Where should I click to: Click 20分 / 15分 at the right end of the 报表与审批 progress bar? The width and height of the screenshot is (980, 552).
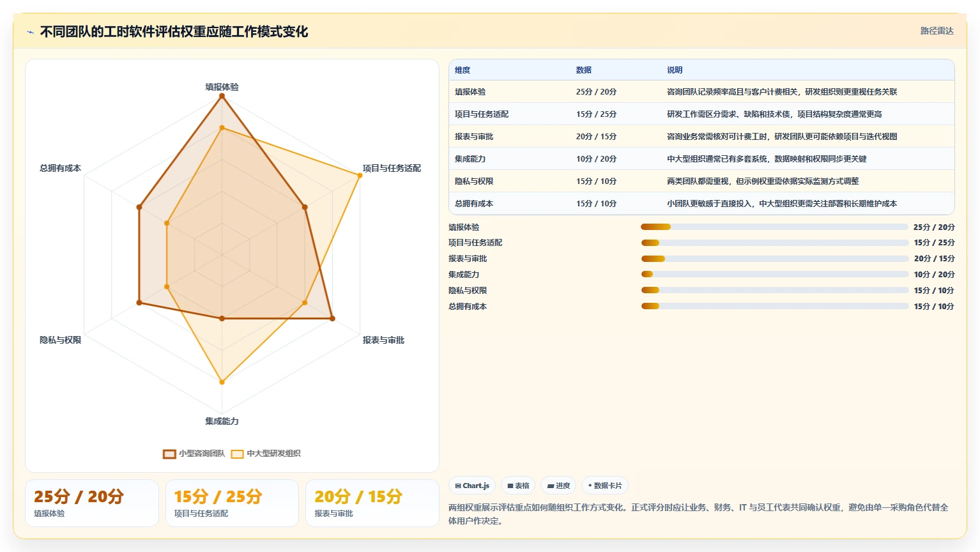pos(934,259)
